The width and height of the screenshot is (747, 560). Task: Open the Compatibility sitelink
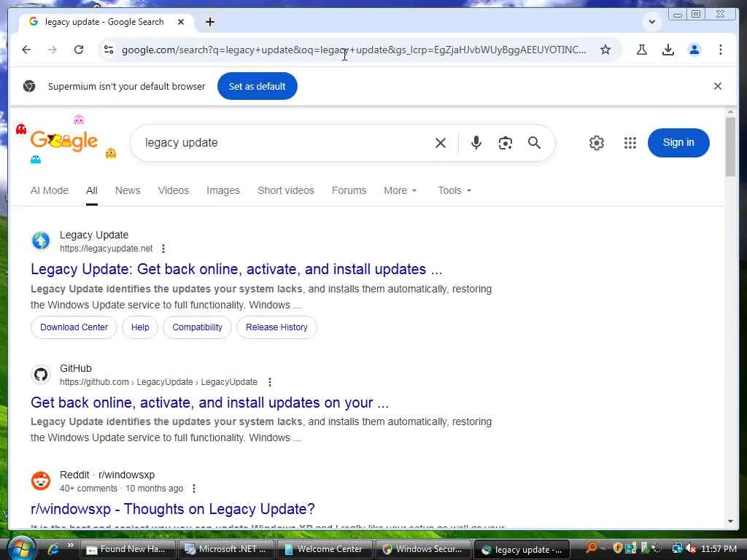pyautogui.click(x=197, y=327)
